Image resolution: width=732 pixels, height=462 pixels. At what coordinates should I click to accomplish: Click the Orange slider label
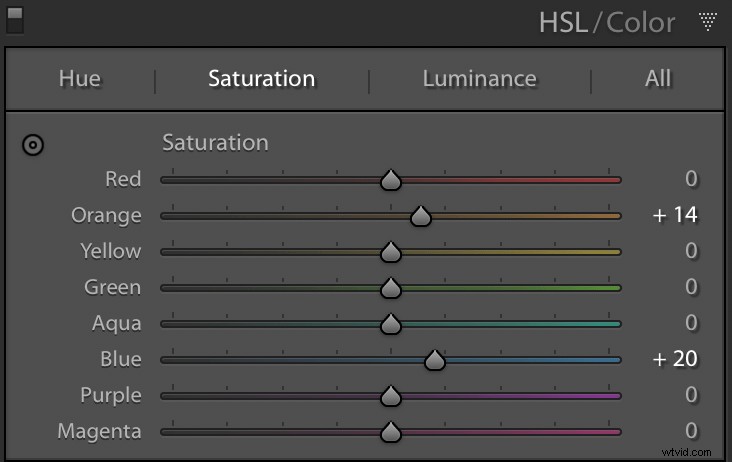[x=106, y=216]
